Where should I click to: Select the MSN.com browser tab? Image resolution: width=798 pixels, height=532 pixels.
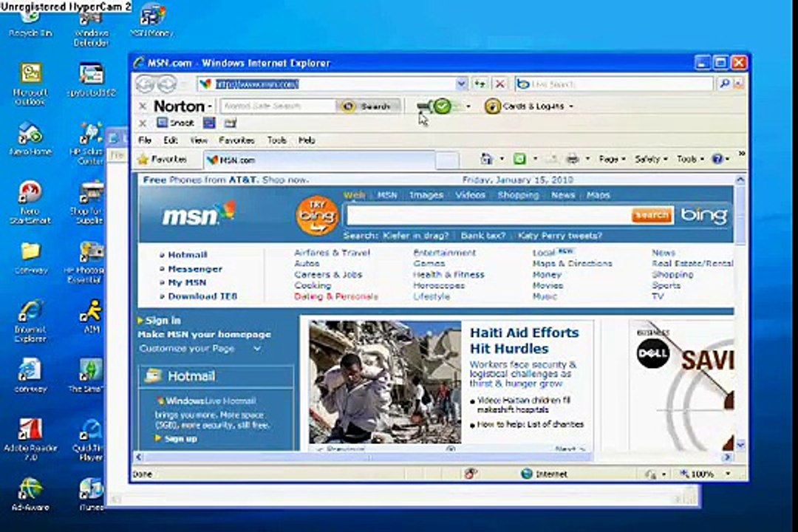319,160
